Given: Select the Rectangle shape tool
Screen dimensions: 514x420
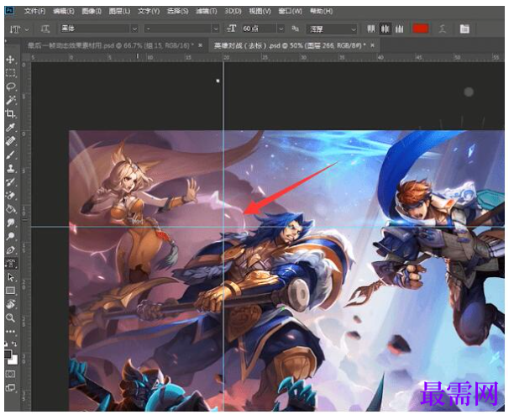Looking at the screenshot, I should 10,291.
